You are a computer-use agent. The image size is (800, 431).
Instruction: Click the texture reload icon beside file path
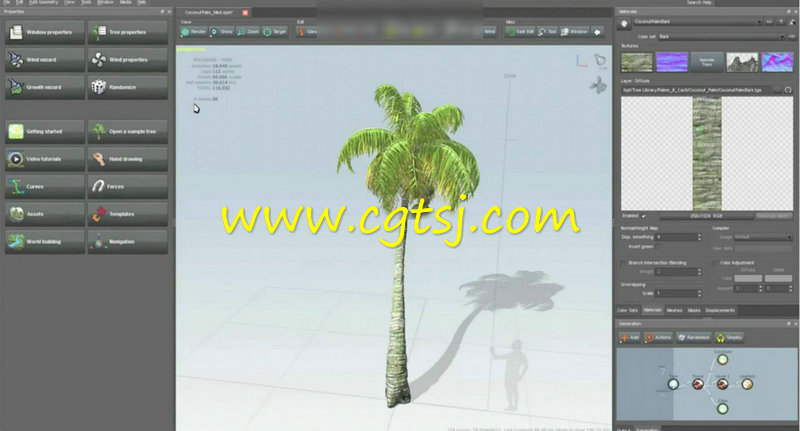[788, 90]
